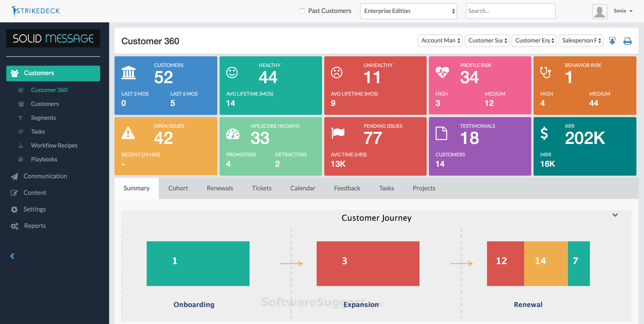Screen dimensions: 644x324
Task: Click the Unhealthy sad face icon
Action: 337,73
